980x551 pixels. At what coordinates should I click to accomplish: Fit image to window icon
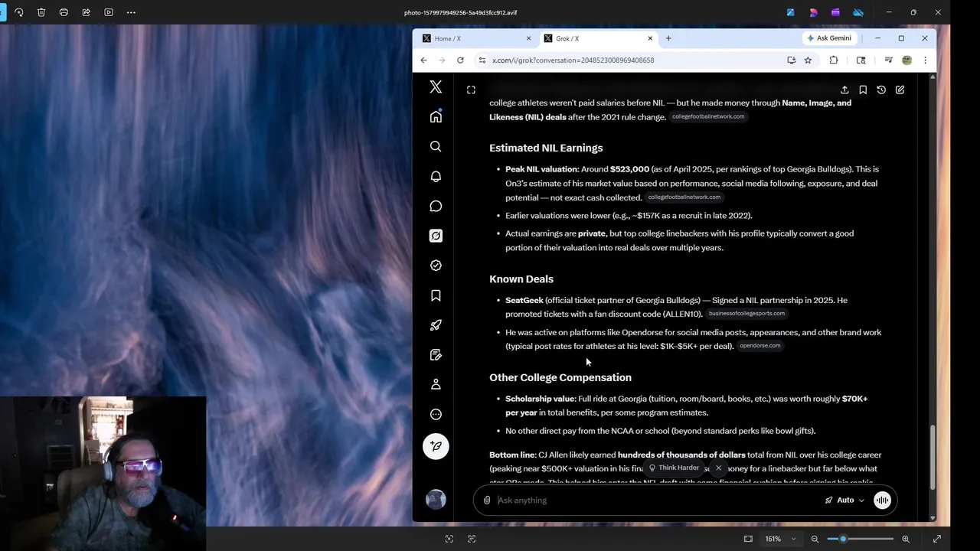(x=748, y=539)
